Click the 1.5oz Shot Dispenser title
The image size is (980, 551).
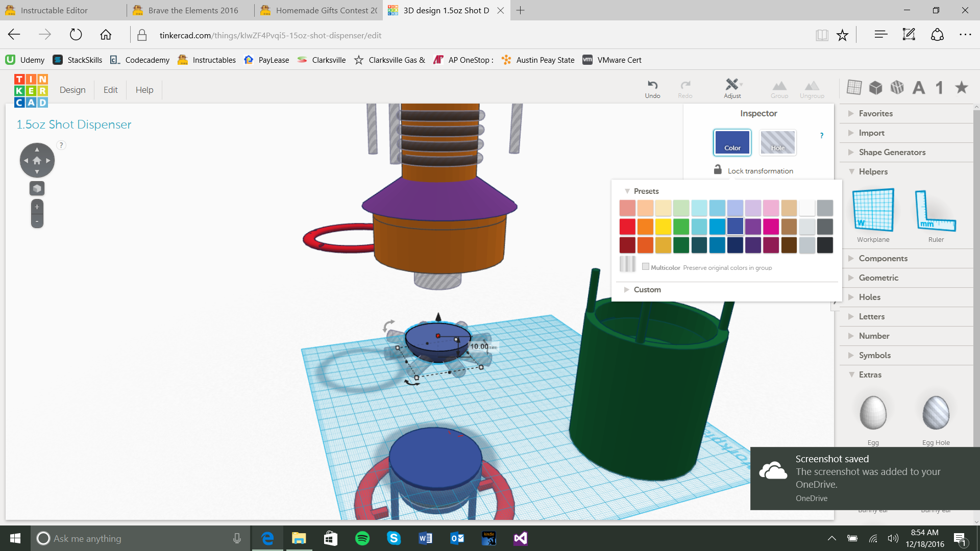pos(74,124)
